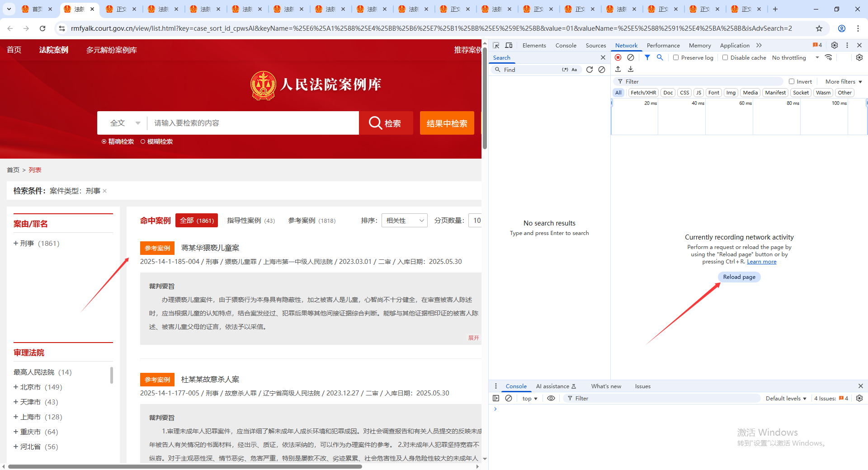Export HAR download icon
868x470 pixels.
tap(631, 69)
